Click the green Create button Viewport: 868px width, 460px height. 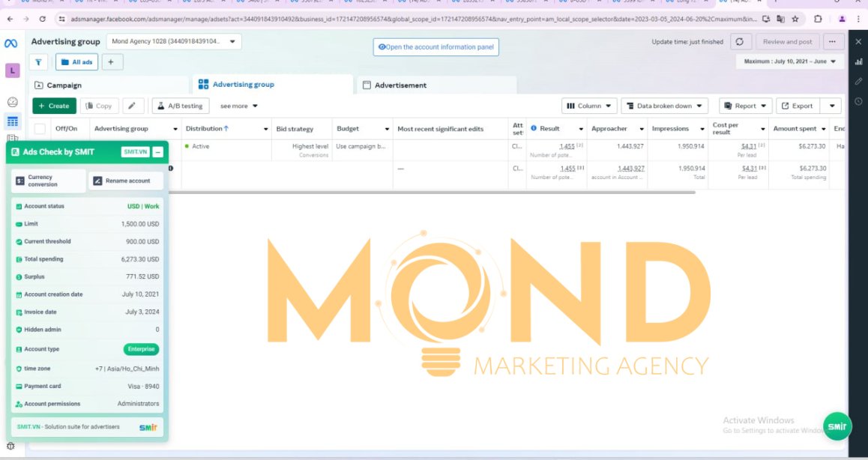[54, 106]
